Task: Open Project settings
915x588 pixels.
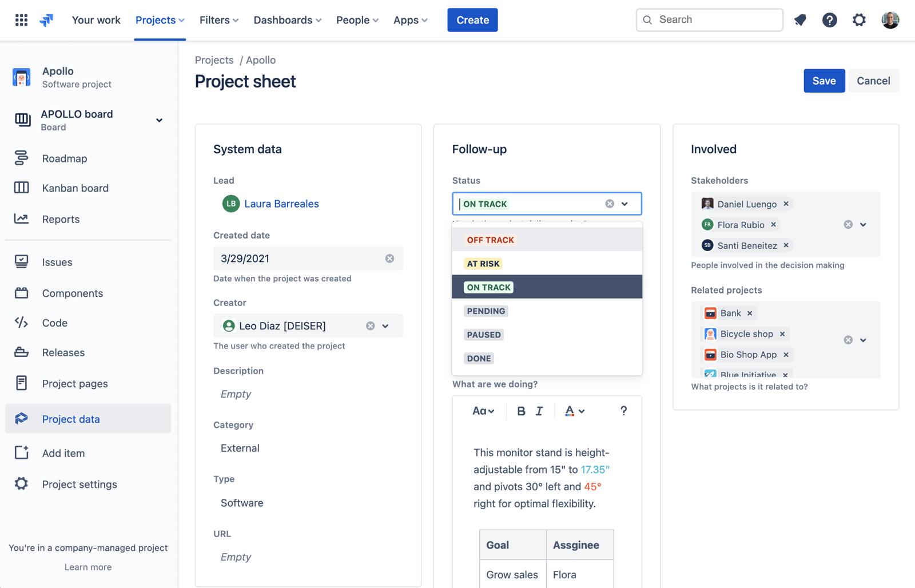Action: 79,484
